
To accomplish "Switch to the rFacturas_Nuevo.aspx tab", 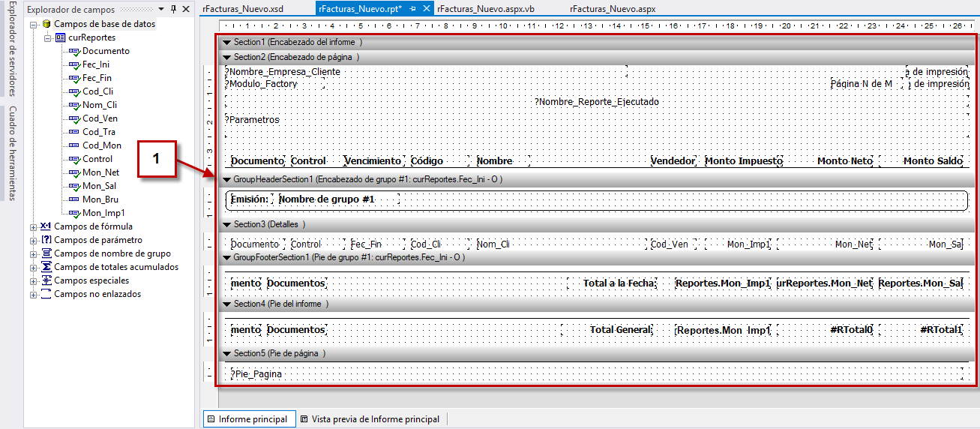I will [613, 9].
